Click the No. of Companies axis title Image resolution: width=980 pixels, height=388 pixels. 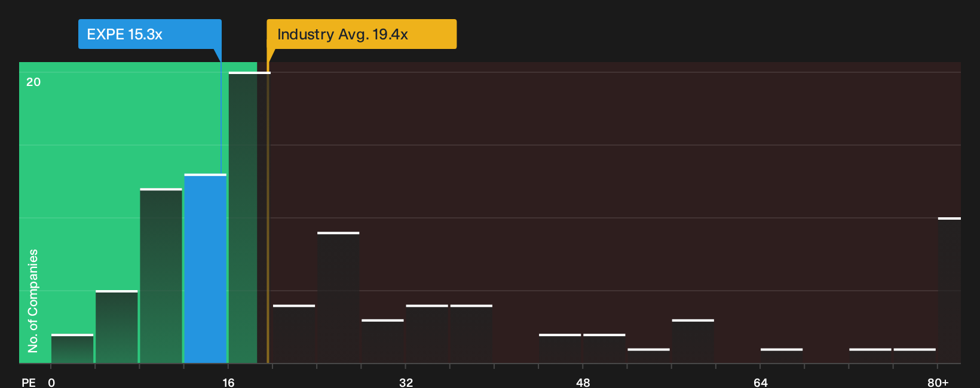(x=33, y=300)
